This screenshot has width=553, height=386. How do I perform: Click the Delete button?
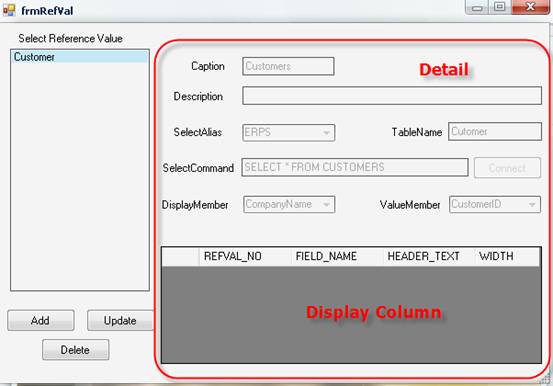tap(75, 350)
